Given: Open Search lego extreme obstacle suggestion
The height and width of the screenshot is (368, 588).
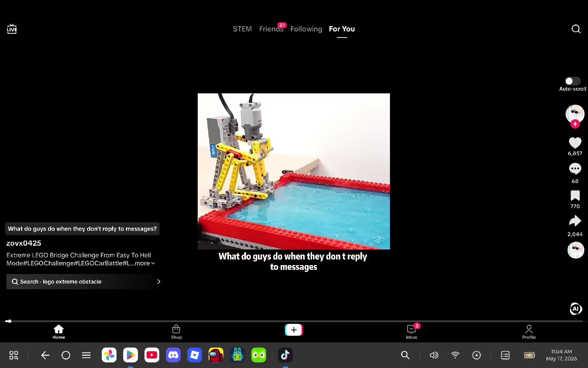Looking at the screenshot, I should tap(85, 282).
